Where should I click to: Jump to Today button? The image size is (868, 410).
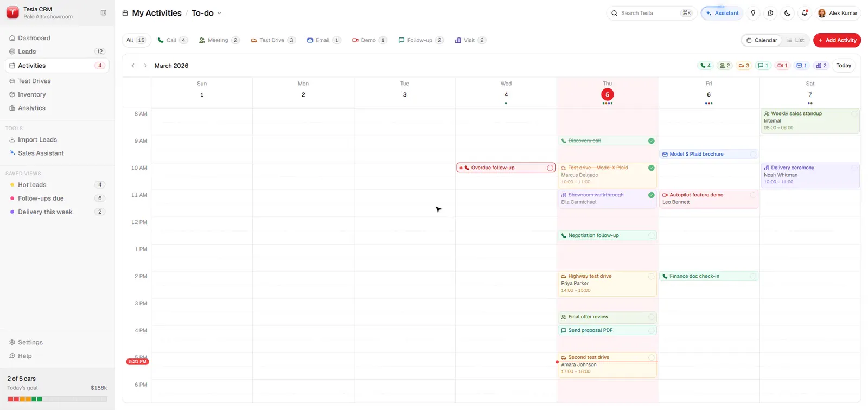point(844,66)
